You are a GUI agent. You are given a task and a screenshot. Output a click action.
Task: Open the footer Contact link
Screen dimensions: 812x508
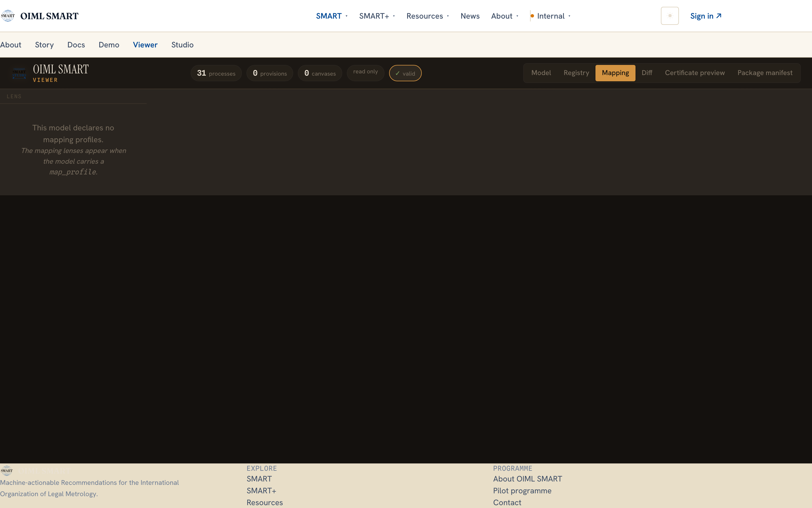coord(507,502)
